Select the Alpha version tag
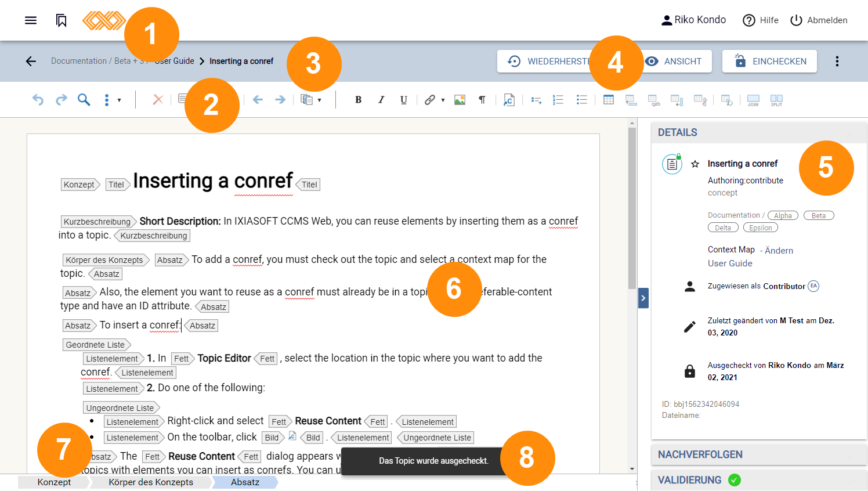 click(783, 215)
